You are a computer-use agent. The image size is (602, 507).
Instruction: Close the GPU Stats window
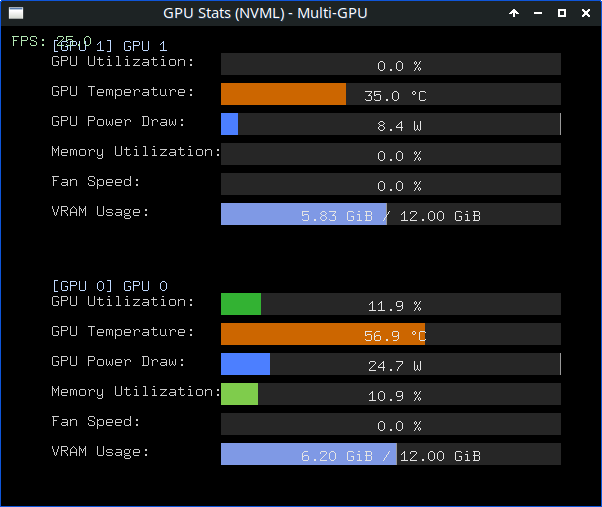586,13
